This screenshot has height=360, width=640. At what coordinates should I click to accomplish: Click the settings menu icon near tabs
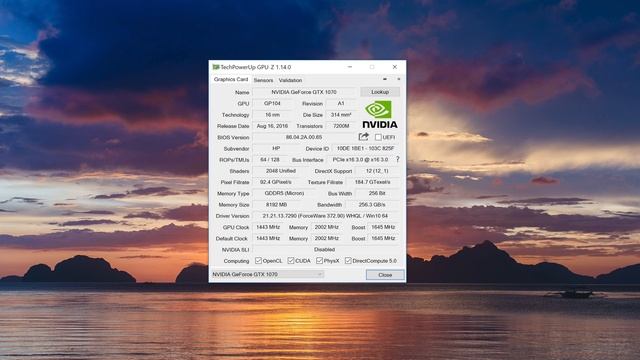(x=399, y=80)
